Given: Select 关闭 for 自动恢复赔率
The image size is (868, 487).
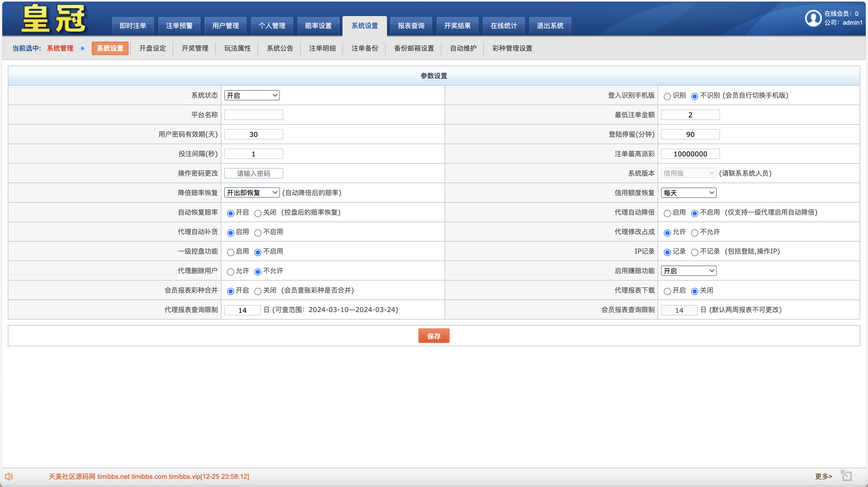Looking at the screenshot, I should [x=258, y=213].
